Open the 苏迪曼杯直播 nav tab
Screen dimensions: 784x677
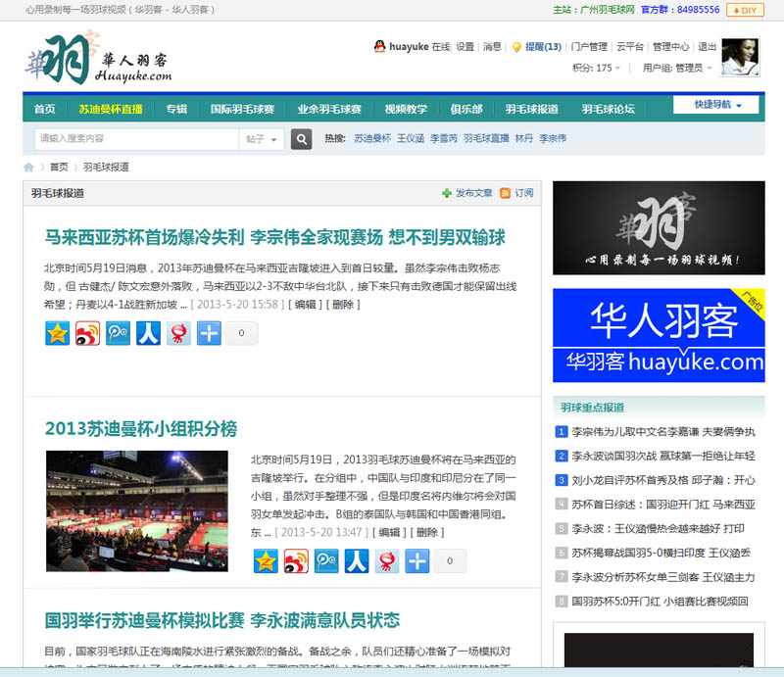pos(111,109)
